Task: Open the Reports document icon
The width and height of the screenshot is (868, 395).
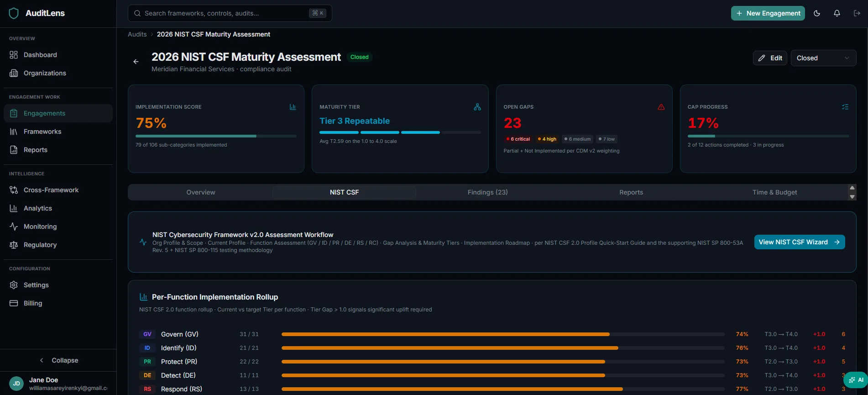Action: point(14,150)
